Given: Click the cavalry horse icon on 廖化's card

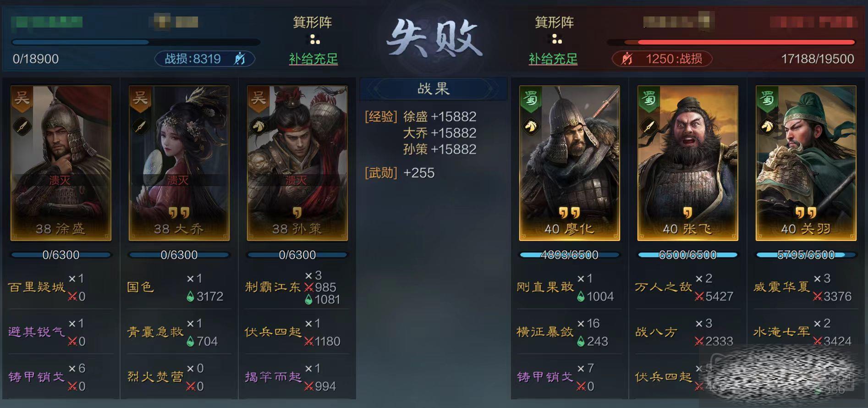Looking at the screenshot, I should (530, 126).
